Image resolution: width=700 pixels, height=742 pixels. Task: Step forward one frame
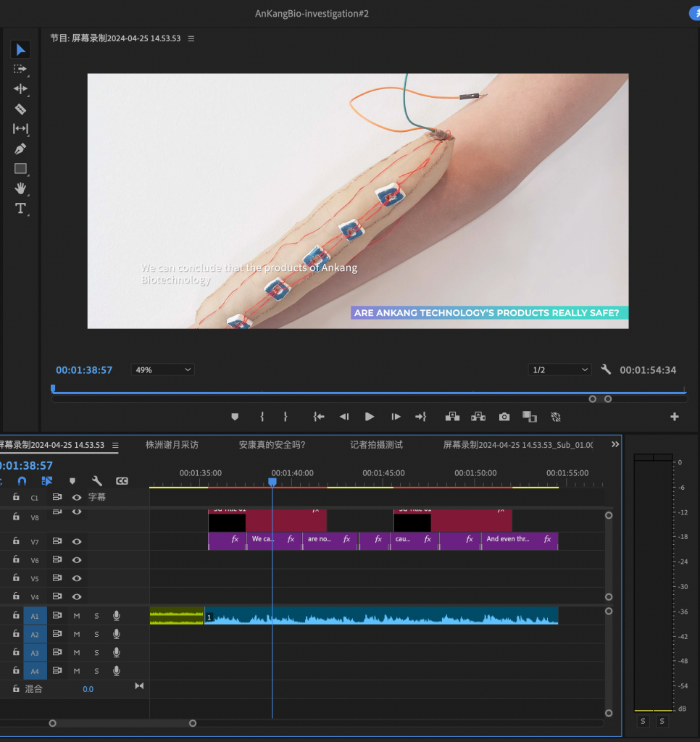click(396, 417)
